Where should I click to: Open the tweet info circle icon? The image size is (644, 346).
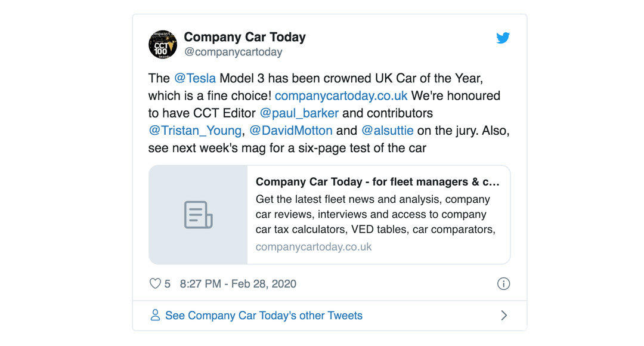tap(503, 284)
